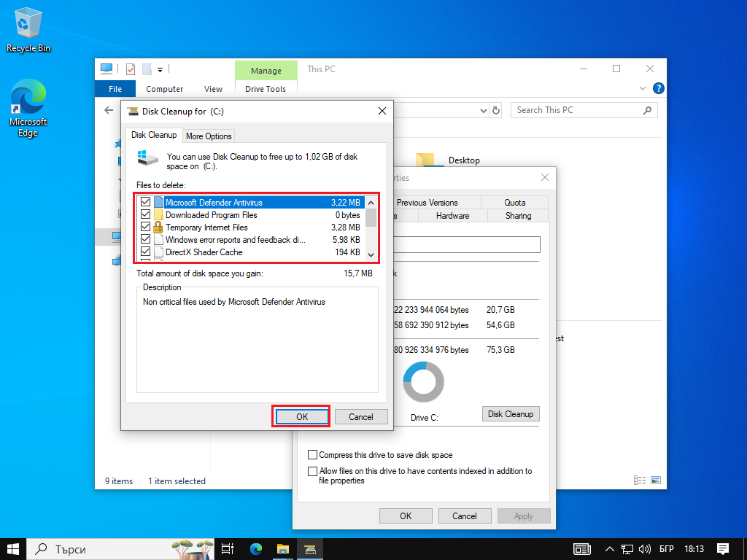Open the volume tray icon
Screen dimensions: 747x560
pyautogui.click(x=644, y=549)
